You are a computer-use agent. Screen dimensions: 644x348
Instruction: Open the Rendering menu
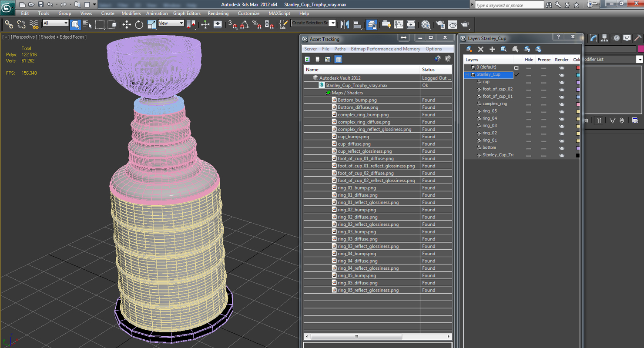click(218, 13)
